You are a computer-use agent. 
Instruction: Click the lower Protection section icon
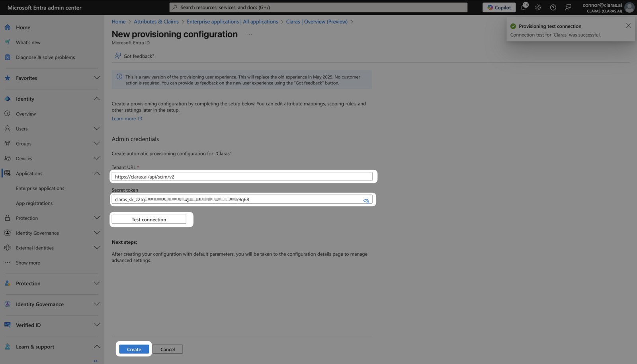tap(8, 283)
